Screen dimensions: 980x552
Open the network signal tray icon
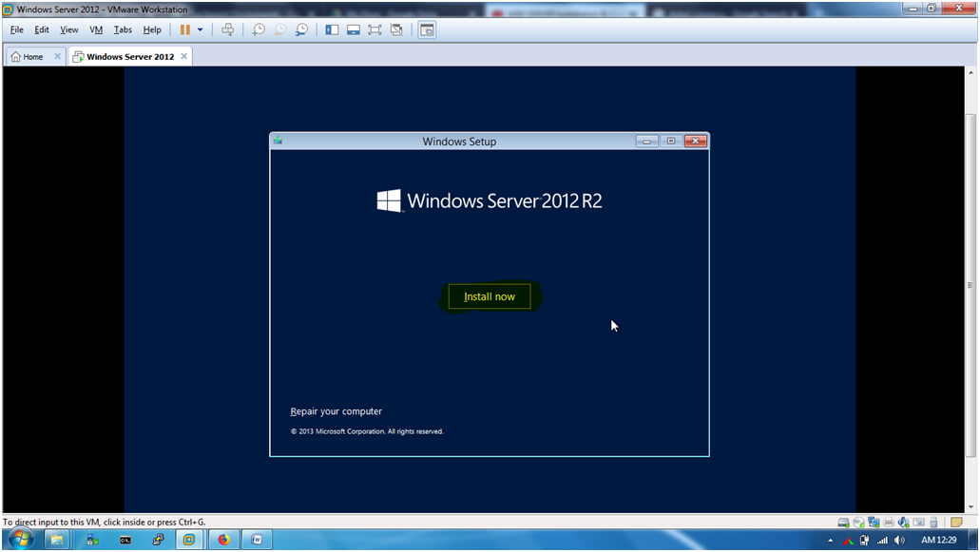coord(882,541)
